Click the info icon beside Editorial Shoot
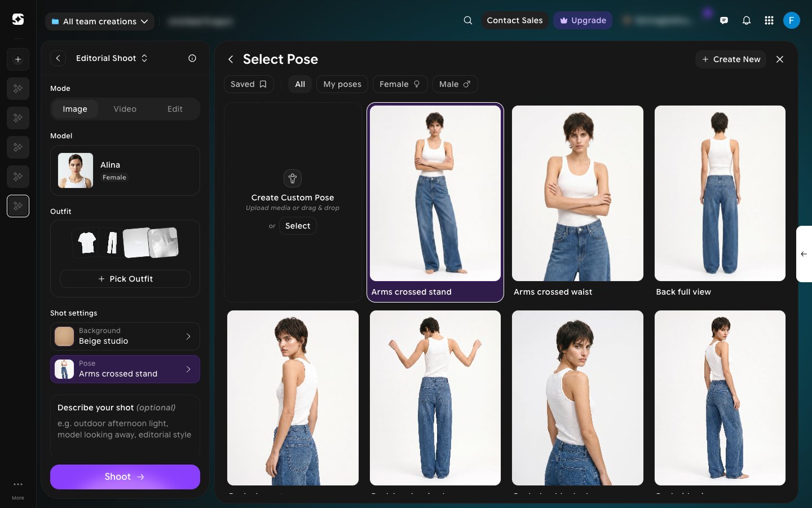The height and width of the screenshot is (508, 812). click(x=192, y=58)
